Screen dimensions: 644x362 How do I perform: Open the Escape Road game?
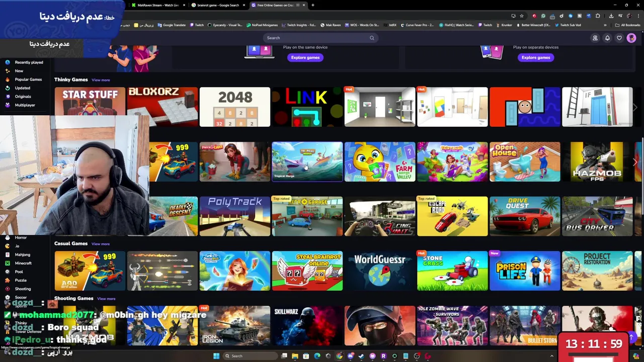pos(452,216)
